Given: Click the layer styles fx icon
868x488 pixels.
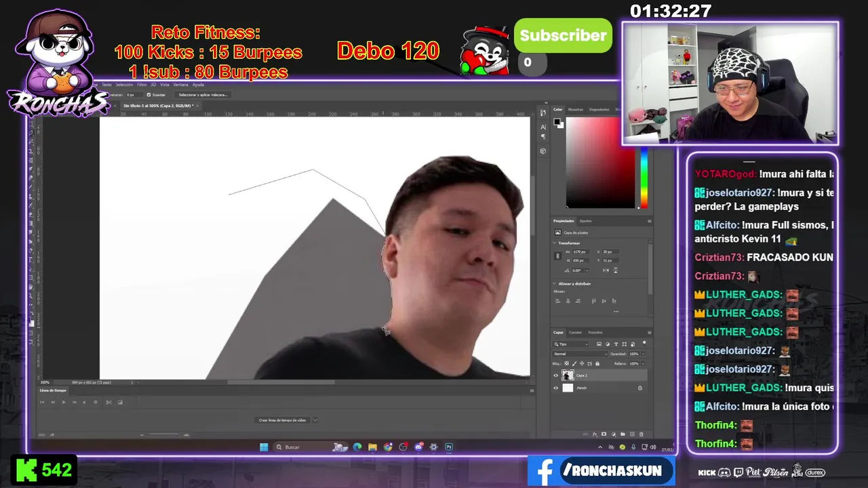Looking at the screenshot, I should (595, 434).
